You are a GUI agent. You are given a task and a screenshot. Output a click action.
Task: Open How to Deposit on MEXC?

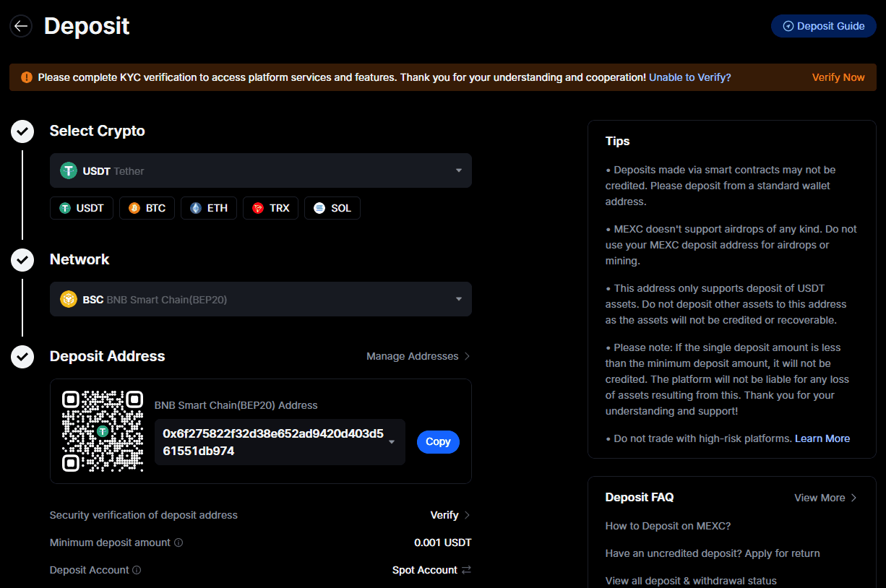coord(668,526)
